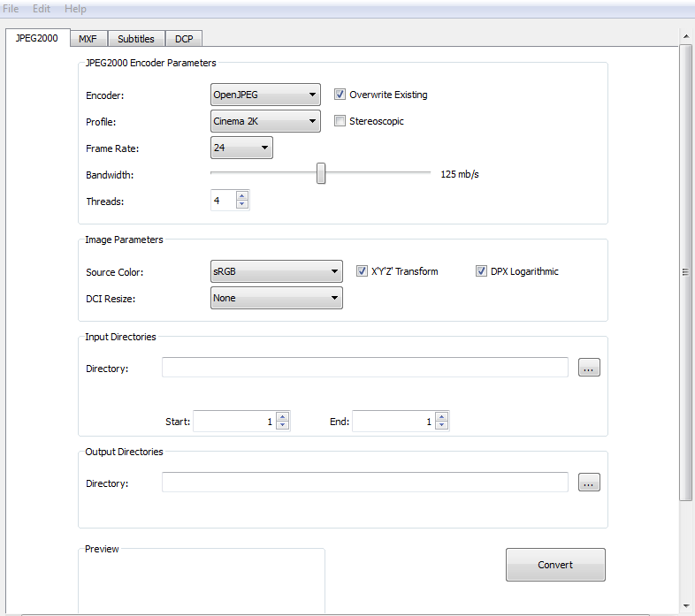This screenshot has width=695, height=616.
Task: Expand the Profile Cinema 2K dropdown
Action: (x=265, y=121)
